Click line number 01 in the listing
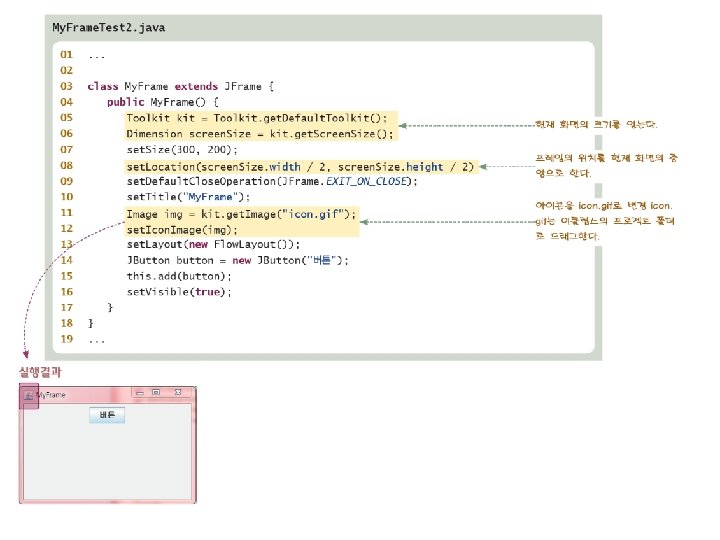Screen dimensions: 720x540 [x=67, y=55]
